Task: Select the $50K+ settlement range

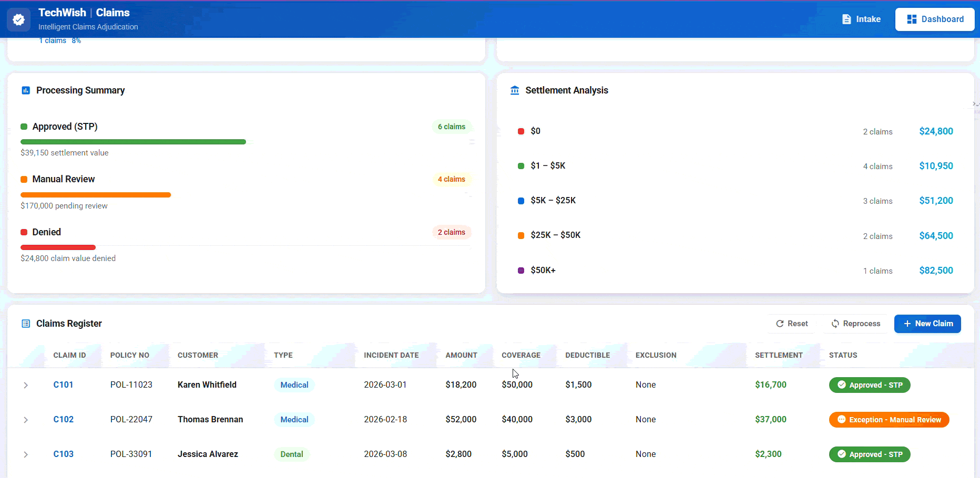Action: 735,271
